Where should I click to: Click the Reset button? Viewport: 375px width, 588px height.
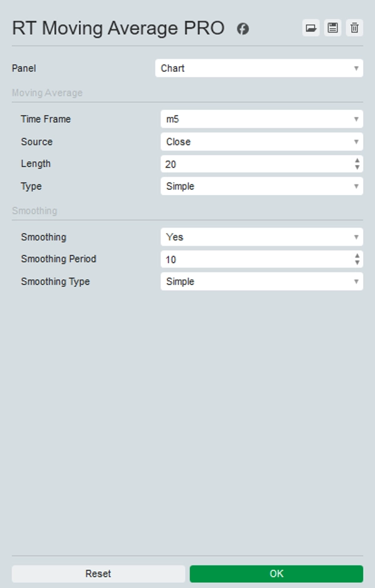click(98, 574)
